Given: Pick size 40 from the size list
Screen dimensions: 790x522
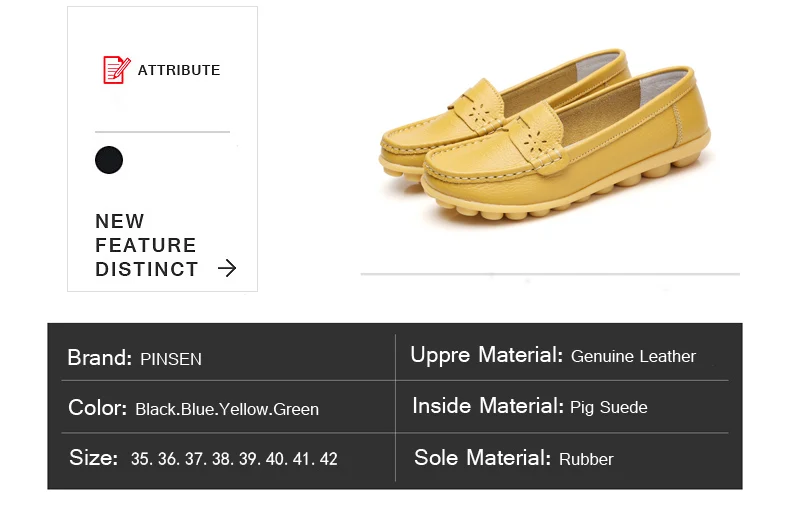Looking at the screenshot, I should point(275,459).
